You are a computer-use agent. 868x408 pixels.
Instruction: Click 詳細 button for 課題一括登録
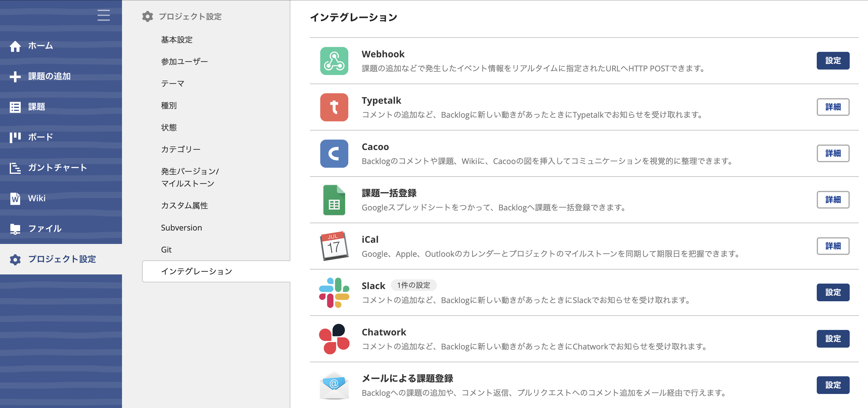833,200
